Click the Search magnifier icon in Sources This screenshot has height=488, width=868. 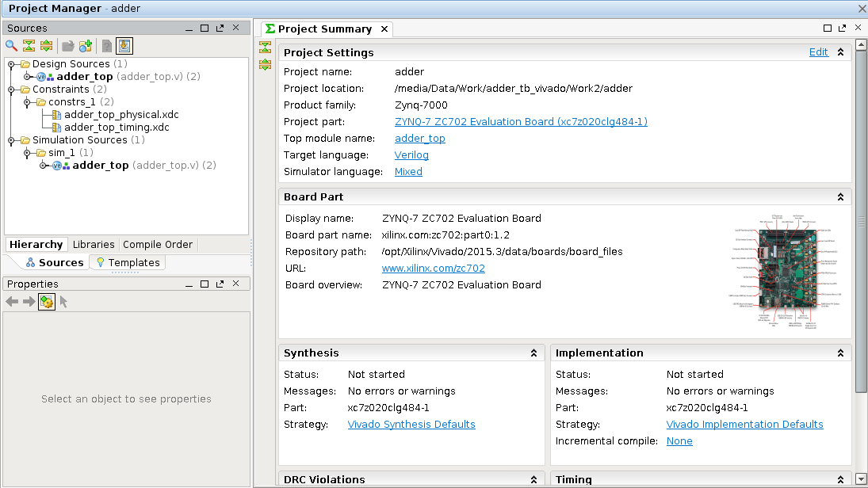coord(11,46)
